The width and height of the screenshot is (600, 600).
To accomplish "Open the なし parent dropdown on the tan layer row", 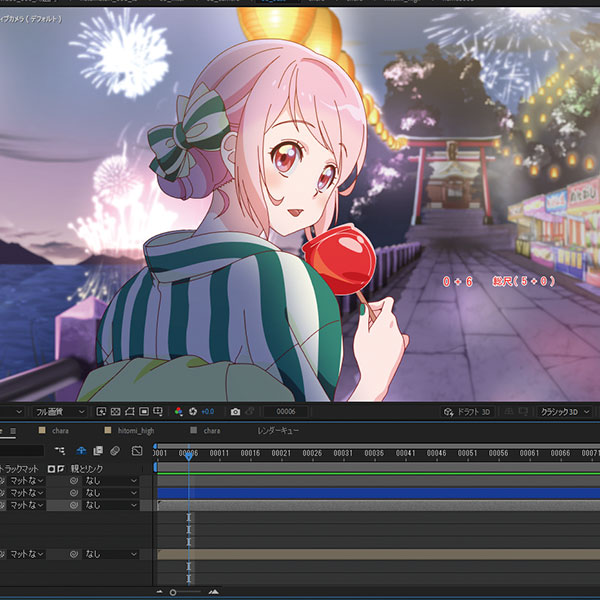I will [x=111, y=554].
